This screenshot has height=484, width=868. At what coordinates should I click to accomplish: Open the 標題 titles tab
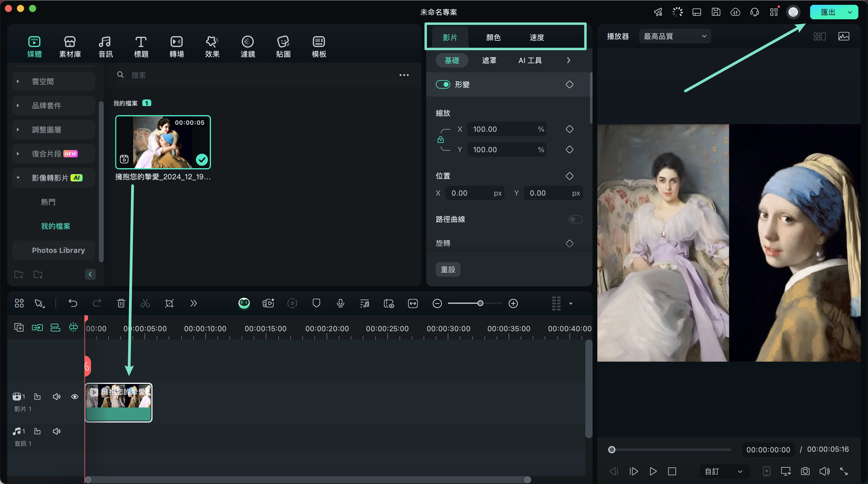[x=141, y=46]
